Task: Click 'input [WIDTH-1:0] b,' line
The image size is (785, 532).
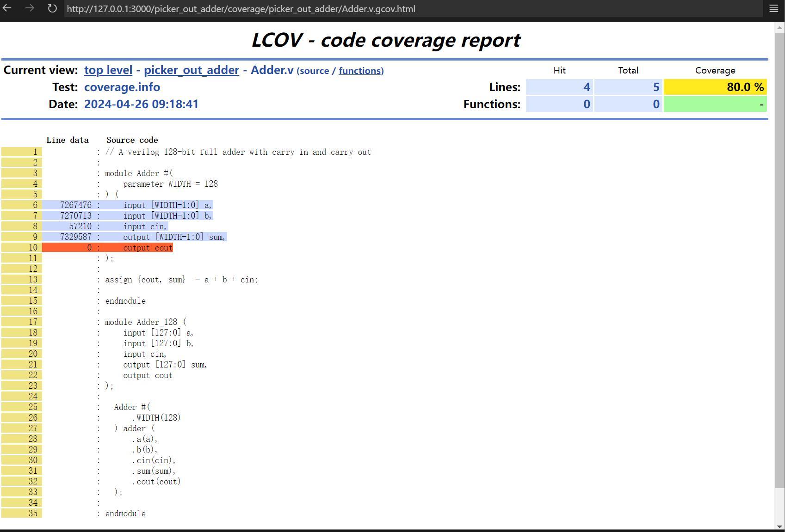Action: 167,216
